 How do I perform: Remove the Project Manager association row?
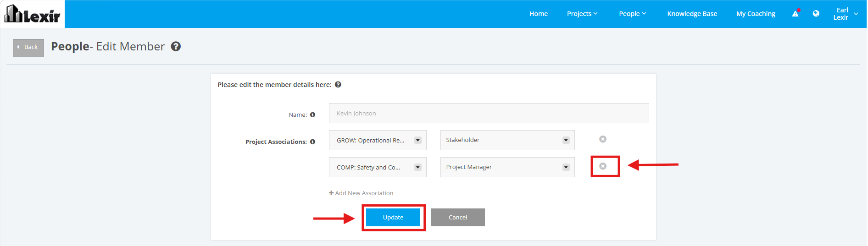click(603, 166)
